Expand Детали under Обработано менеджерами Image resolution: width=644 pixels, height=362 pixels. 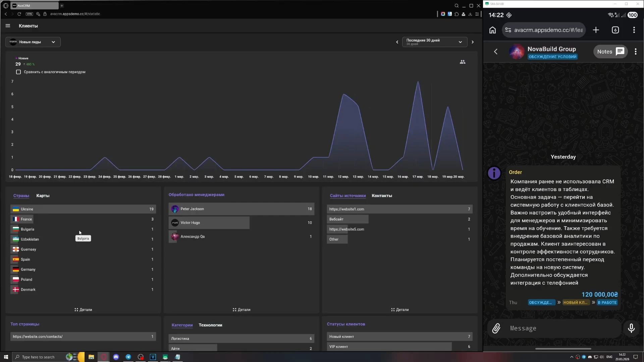(x=241, y=310)
